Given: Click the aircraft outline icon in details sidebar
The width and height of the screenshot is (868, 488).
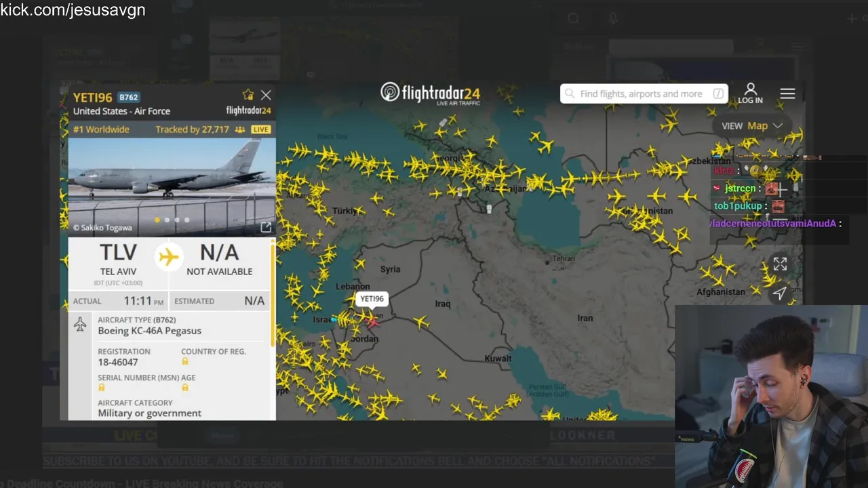Looking at the screenshot, I should pos(80,325).
